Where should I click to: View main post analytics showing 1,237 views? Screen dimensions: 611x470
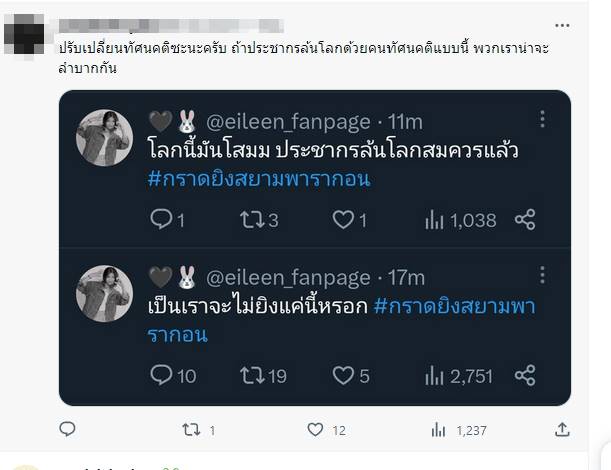point(438,429)
